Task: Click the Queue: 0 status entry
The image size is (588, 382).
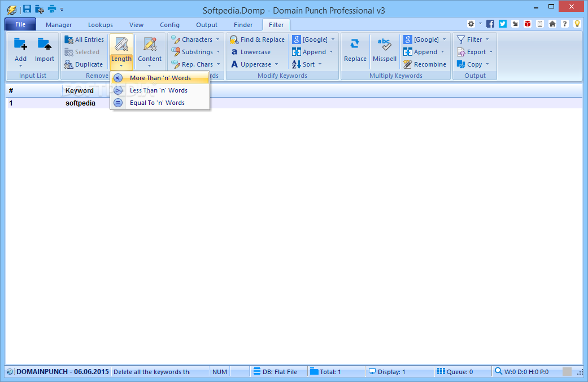Action: pyautogui.click(x=455, y=371)
